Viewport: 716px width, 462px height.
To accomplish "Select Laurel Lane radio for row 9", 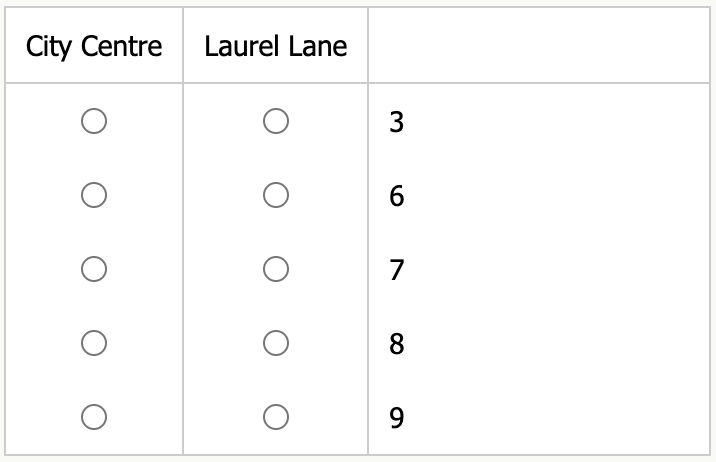I will coord(276,416).
